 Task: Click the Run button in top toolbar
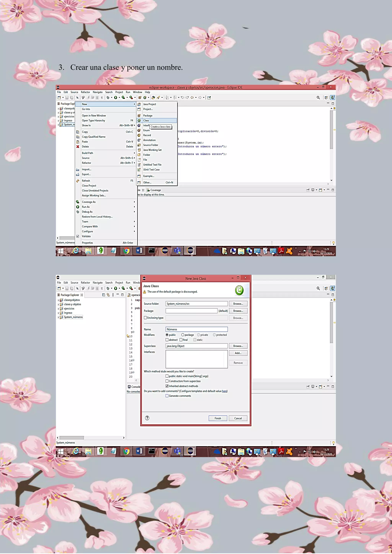116,98
